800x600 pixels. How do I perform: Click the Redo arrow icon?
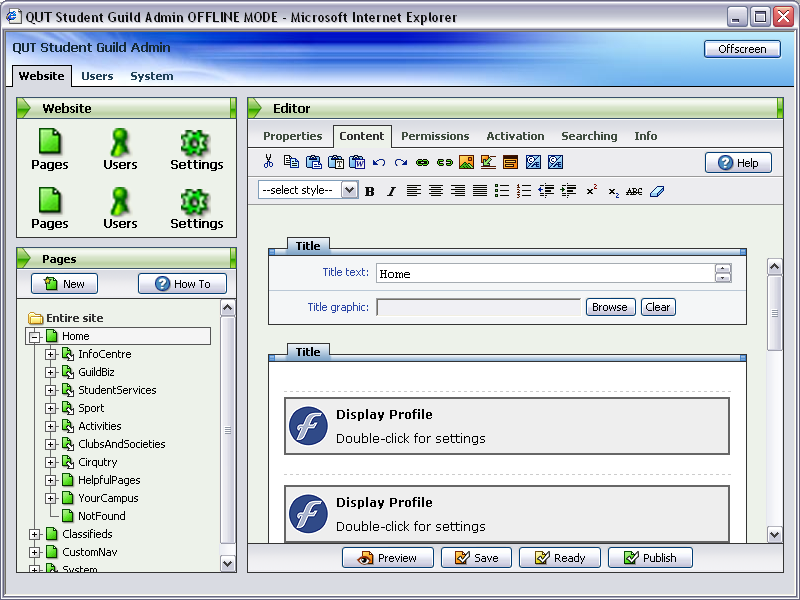[401, 162]
